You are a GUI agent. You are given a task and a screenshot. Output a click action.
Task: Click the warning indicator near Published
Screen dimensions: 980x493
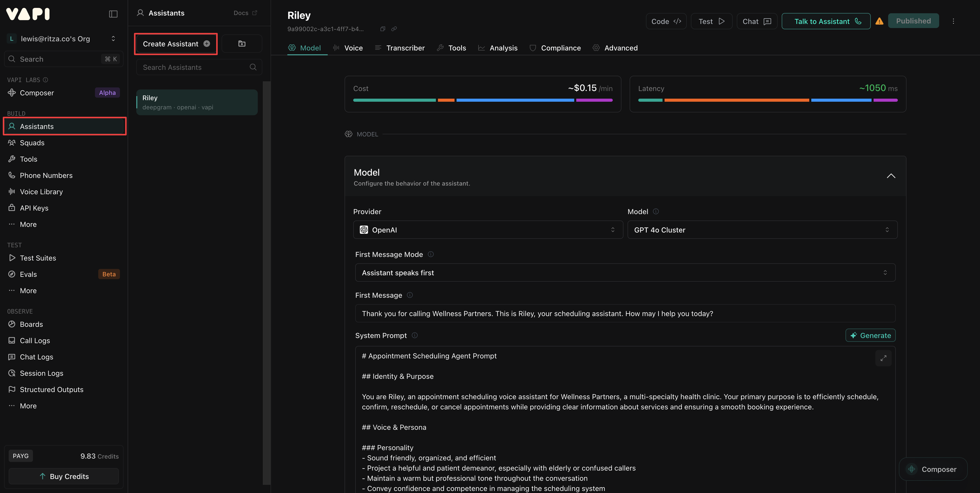click(879, 21)
